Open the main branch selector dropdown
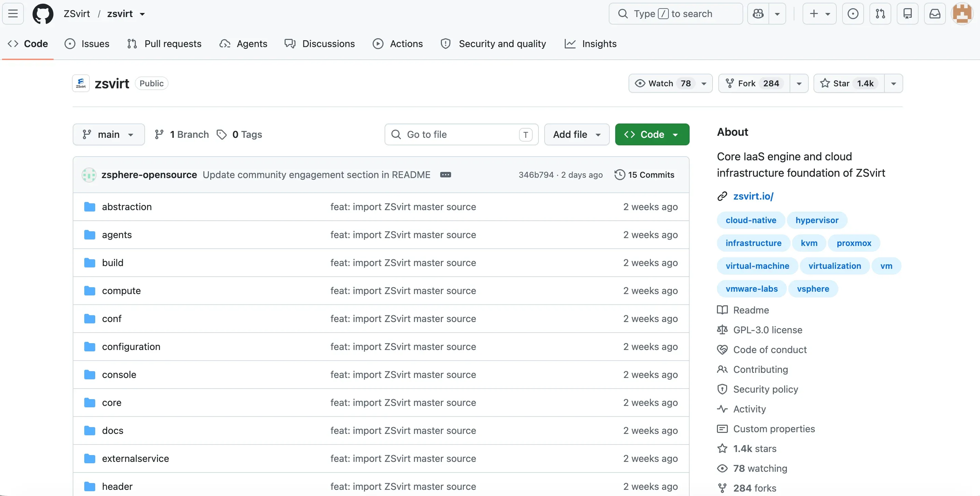Image resolution: width=980 pixels, height=496 pixels. 109,134
